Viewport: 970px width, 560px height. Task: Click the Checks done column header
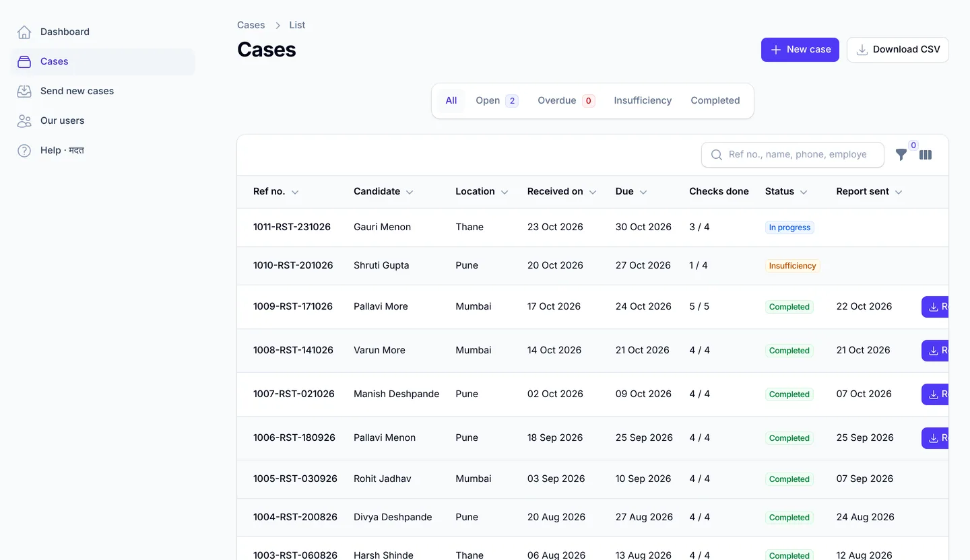719,192
